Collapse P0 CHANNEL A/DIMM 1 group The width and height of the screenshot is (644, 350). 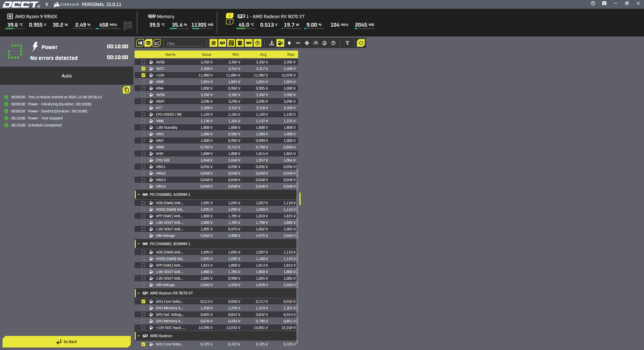139,195
